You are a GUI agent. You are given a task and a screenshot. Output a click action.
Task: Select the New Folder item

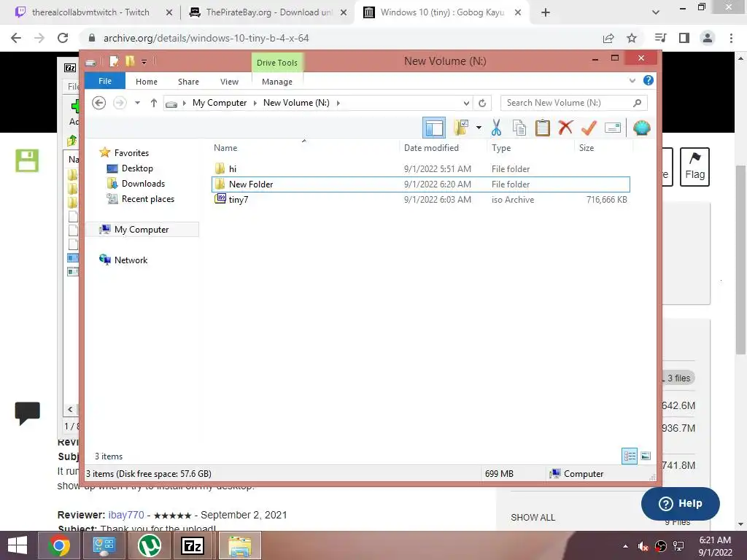(420, 184)
